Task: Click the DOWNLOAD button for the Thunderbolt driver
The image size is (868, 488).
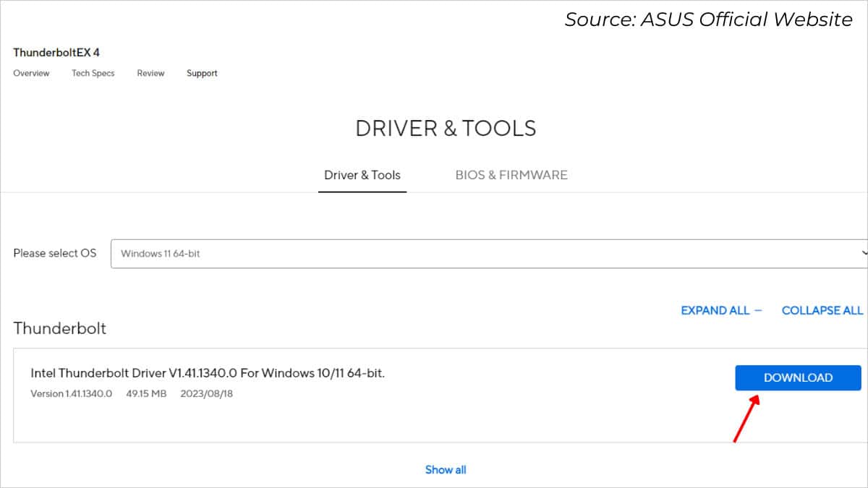Action: tap(798, 377)
